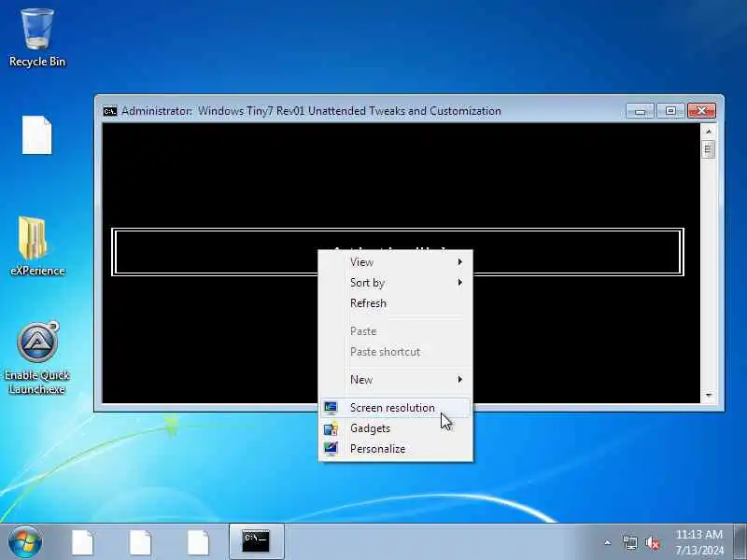Click the cmd icon in title bar
The height and width of the screenshot is (560, 747).
click(x=110, y=111)
